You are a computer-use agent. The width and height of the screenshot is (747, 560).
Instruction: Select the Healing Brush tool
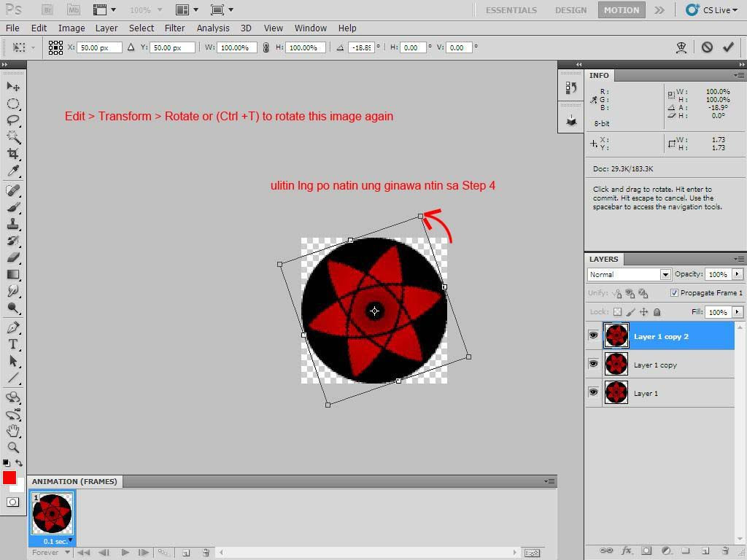(x=13, y=190)
